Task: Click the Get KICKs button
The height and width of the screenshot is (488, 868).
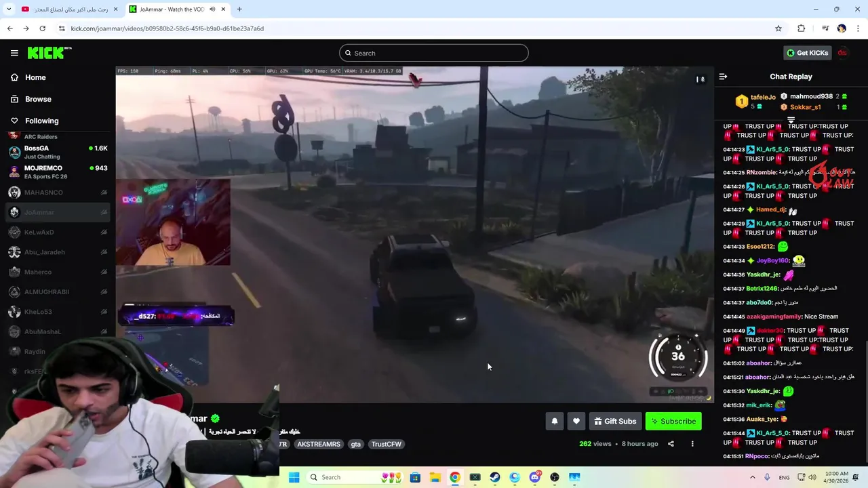Action: click(807, 53)
